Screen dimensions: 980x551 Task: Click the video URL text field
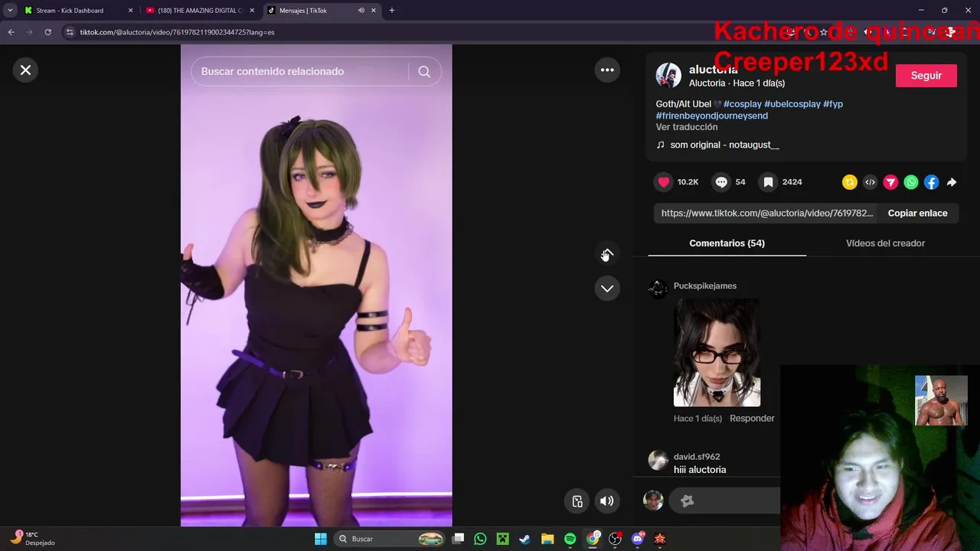click(767, 213)
